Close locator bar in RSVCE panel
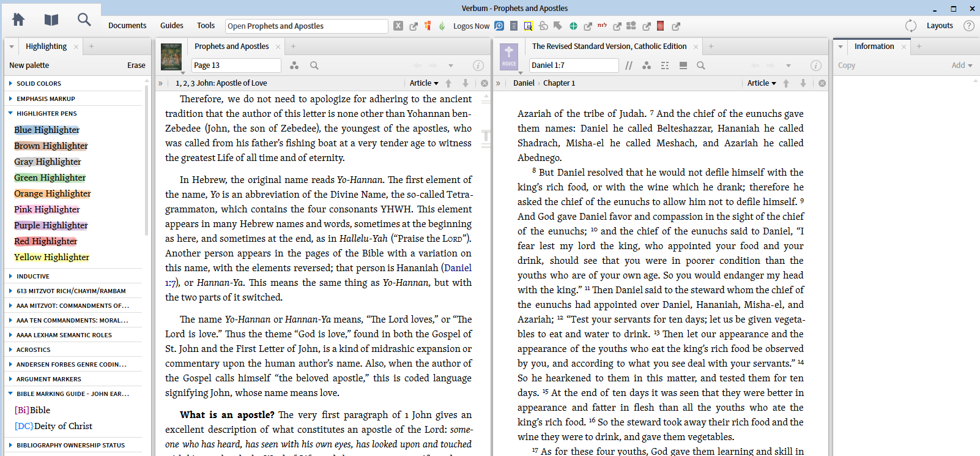 [x=822, y=83]
